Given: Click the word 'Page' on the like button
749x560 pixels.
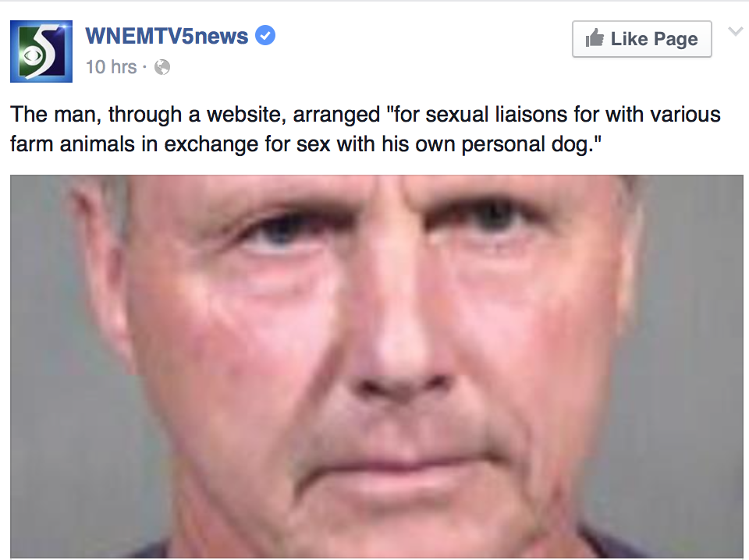Looking at the screenshot, I should tap(676, 40).
